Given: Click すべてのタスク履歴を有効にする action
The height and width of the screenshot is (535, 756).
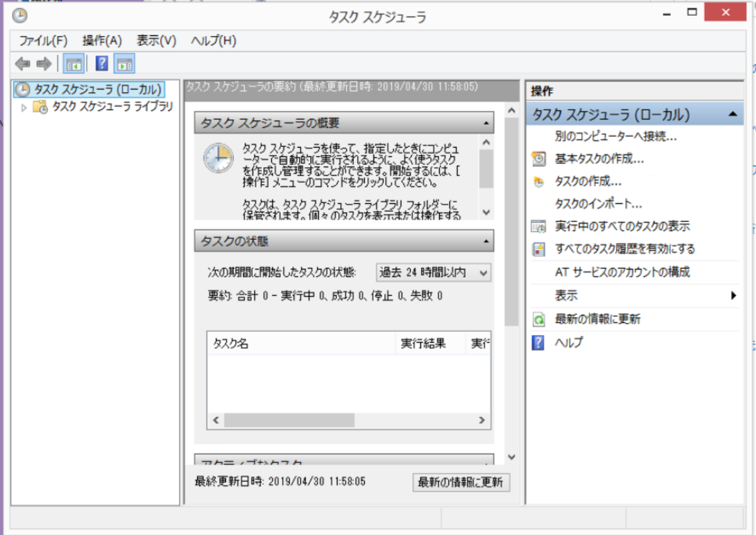Looking at the screenshot, I should pos(625,249).
